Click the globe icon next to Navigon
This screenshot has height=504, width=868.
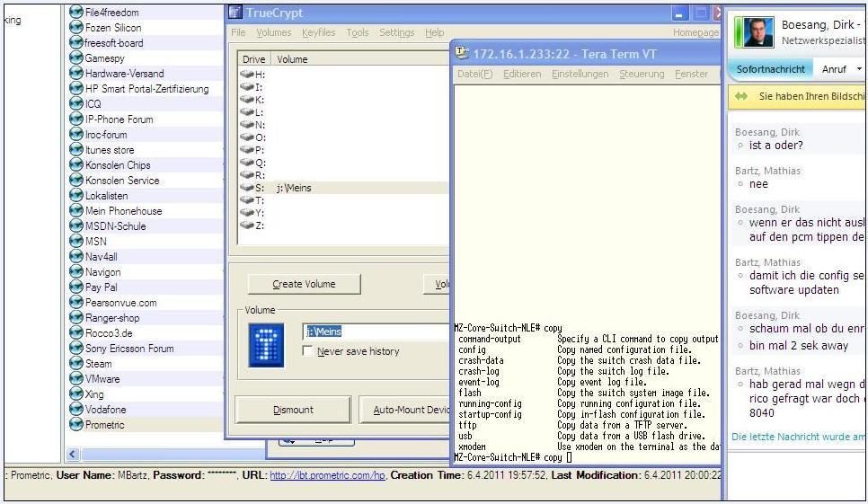tap(75, 271)
